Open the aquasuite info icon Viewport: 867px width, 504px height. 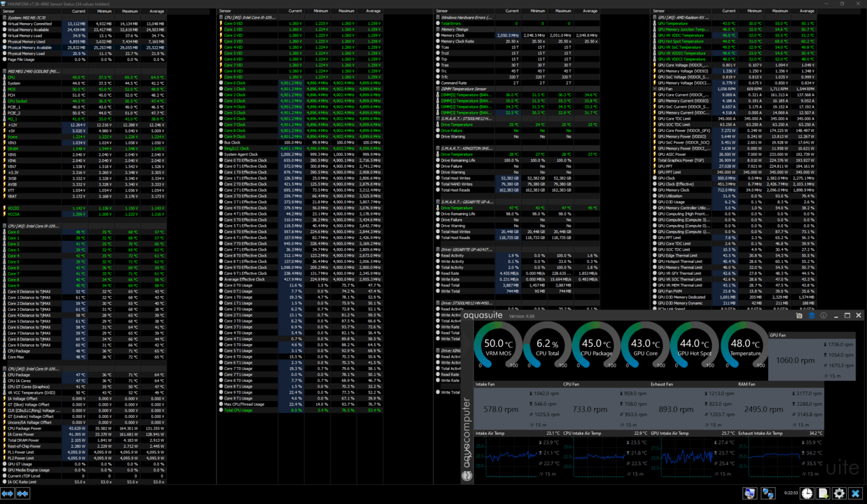click(824, 316)
